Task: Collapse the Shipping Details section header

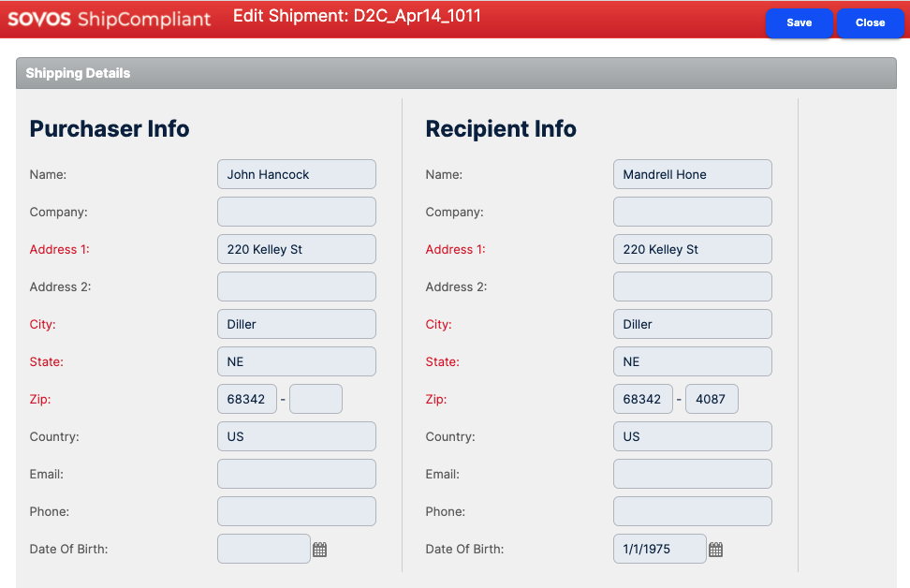Action: click(x=456, y=73)
